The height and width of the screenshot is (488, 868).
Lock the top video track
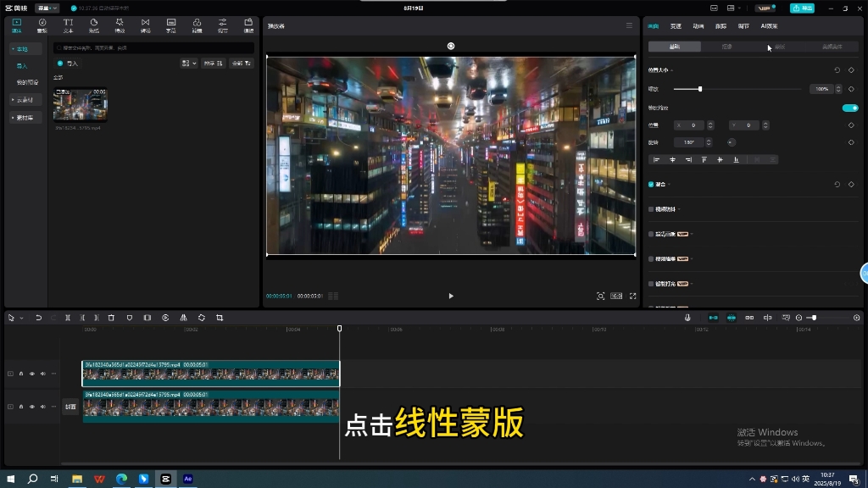(x=21, y=374)
